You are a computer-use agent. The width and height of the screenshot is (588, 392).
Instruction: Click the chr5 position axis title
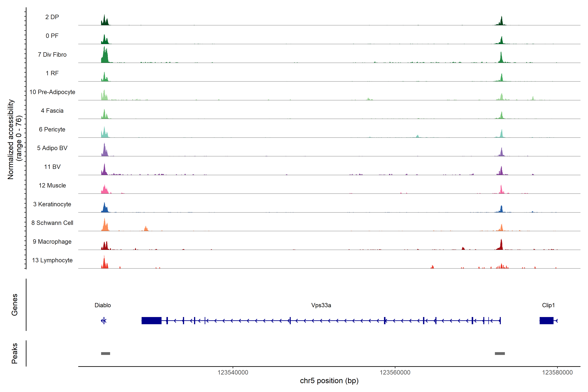coord(329,381)
